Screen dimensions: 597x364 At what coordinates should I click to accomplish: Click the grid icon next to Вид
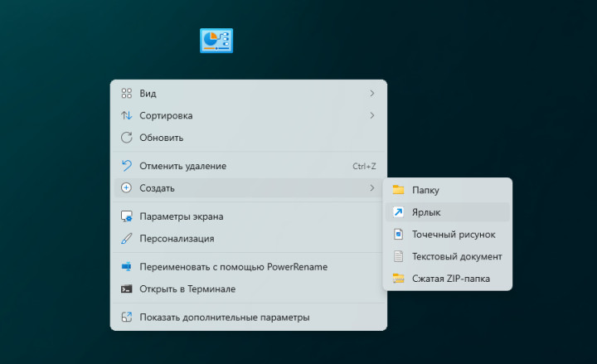point(127,94)
